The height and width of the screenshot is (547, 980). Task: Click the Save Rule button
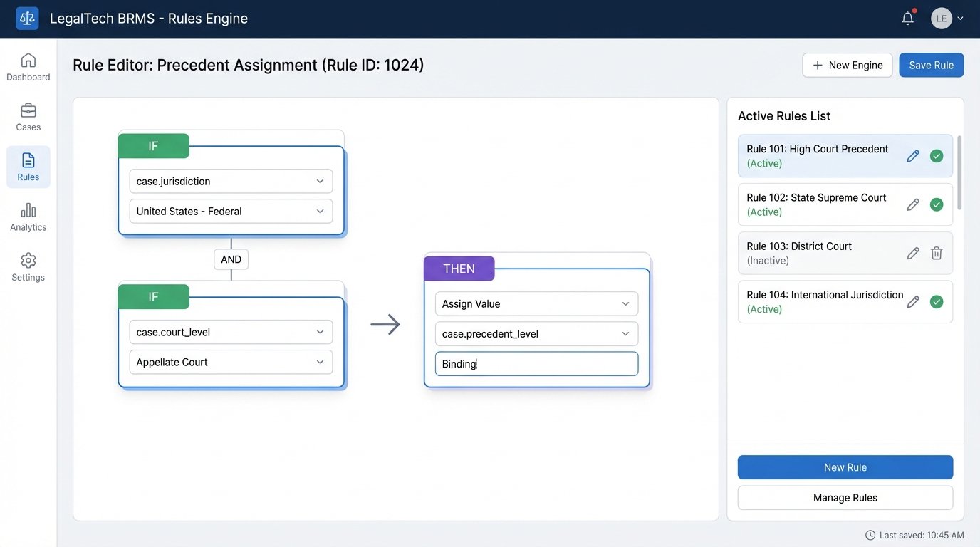[x=931, y=64]
